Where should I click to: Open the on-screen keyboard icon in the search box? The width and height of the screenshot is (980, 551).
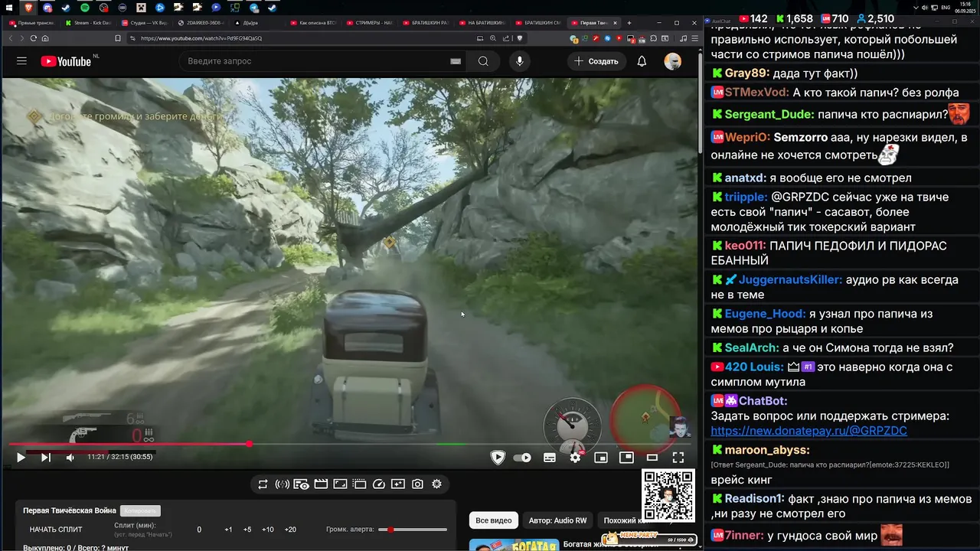(x=456, y=61)
